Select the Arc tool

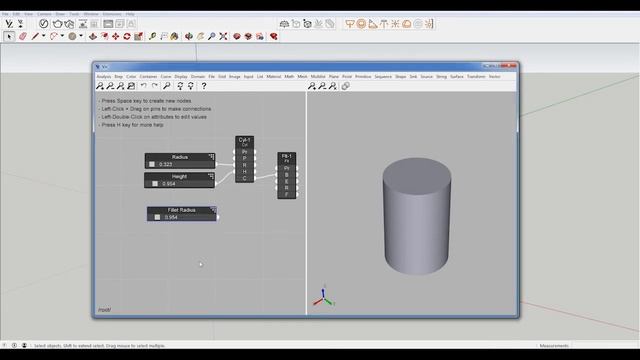[x=53, y=37]
